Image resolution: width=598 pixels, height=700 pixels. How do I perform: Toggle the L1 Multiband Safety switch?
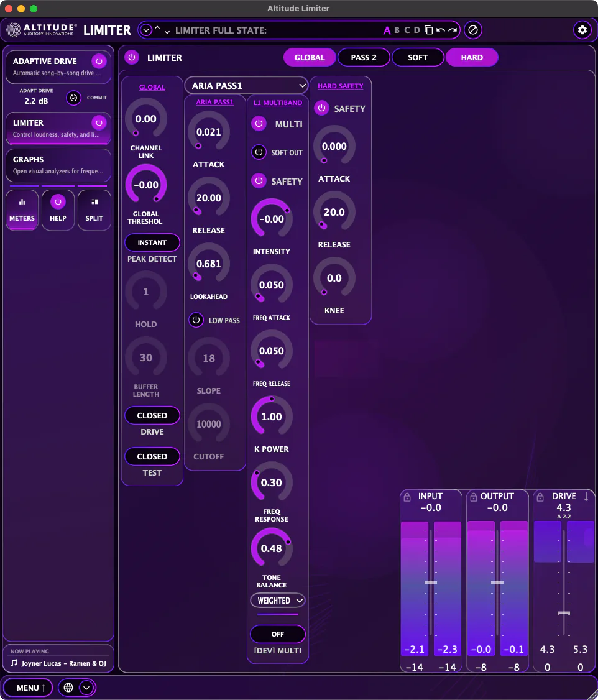click(259, 181)
